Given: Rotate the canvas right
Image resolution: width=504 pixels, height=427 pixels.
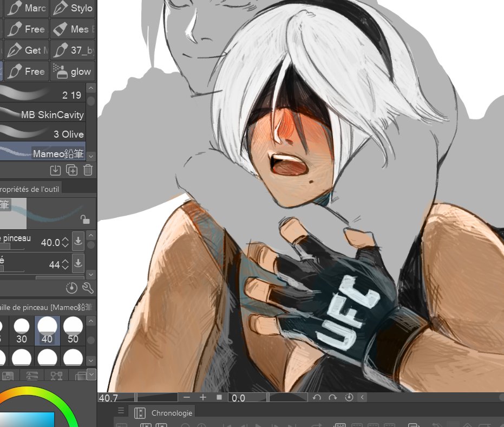Looking at the screenshot, I should [333, 397].
